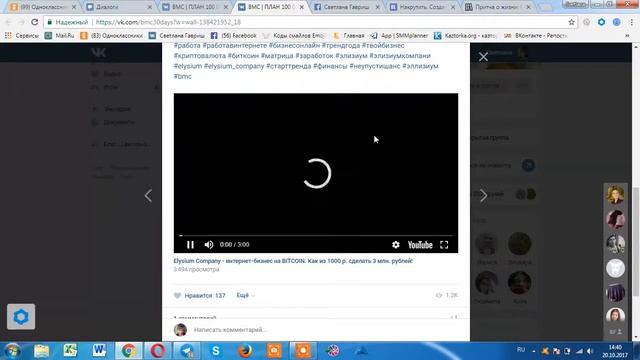
Task: Click the video progress bar
Action: (x=316, y=236)
